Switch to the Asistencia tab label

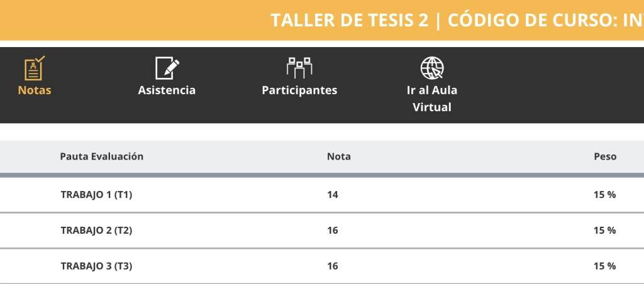(x=167, y=90)
